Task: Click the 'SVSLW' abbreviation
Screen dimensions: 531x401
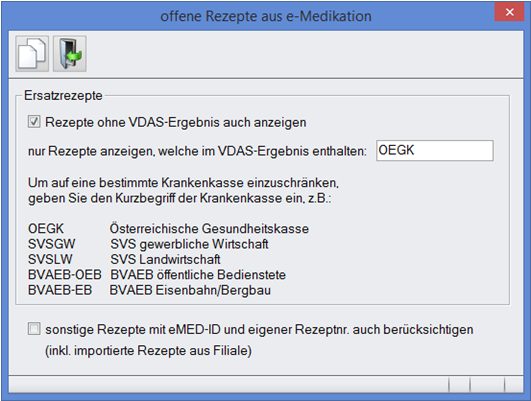Action: 50,259
